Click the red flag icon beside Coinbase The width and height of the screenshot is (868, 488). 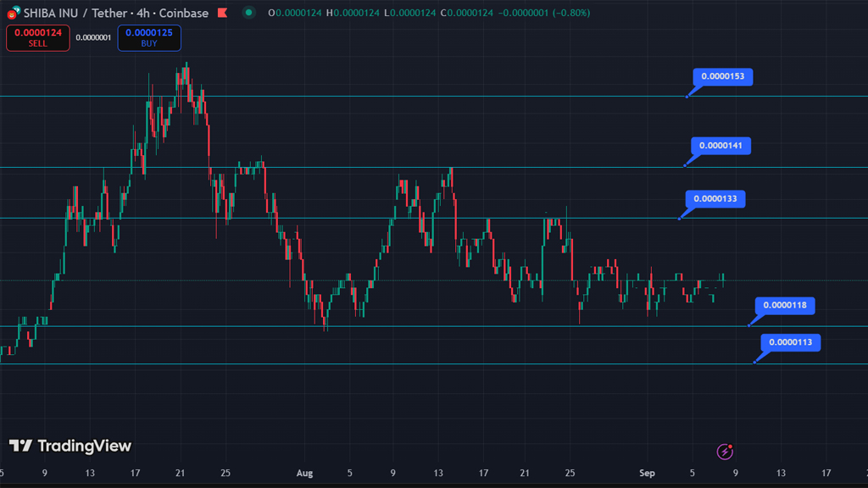[x=223, y=13]
